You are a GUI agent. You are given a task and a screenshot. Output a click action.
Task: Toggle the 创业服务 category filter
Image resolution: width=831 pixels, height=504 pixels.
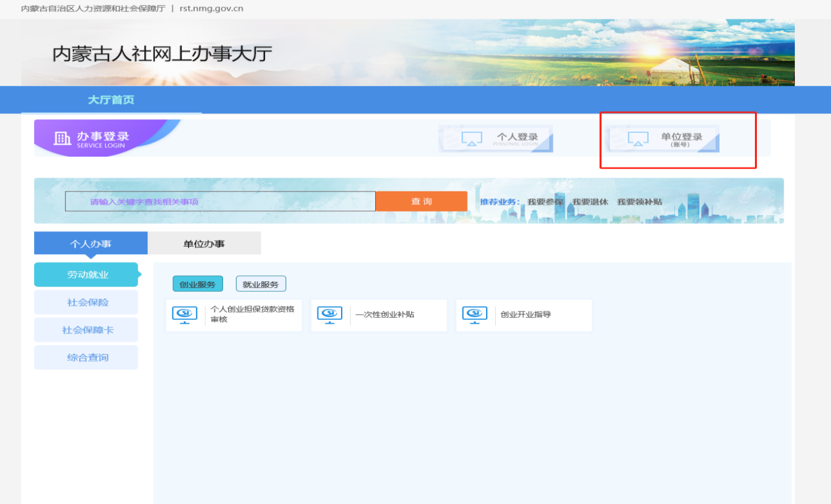tap(197, 284)
